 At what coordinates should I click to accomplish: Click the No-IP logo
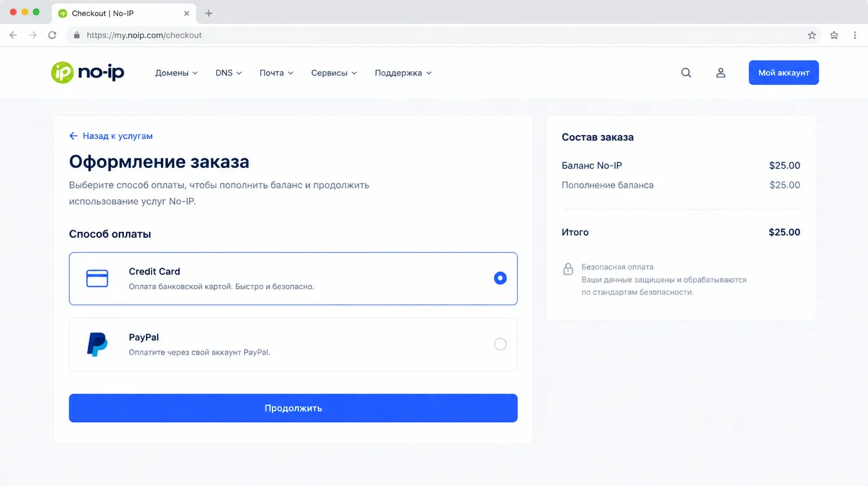point(88,72)
